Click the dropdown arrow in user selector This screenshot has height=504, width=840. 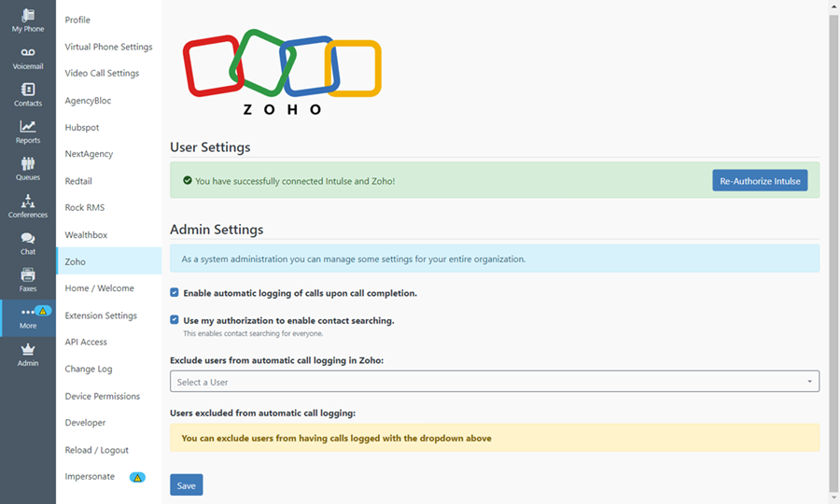pyautogui.click(x=809, y=382)
